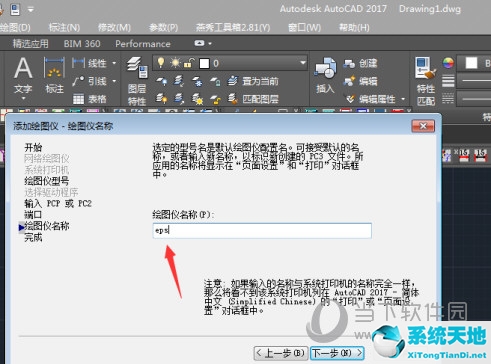Choose the Linear (线性) dimension tool
This screenshot has height=364, width=491.
click(x=89, y=63)
